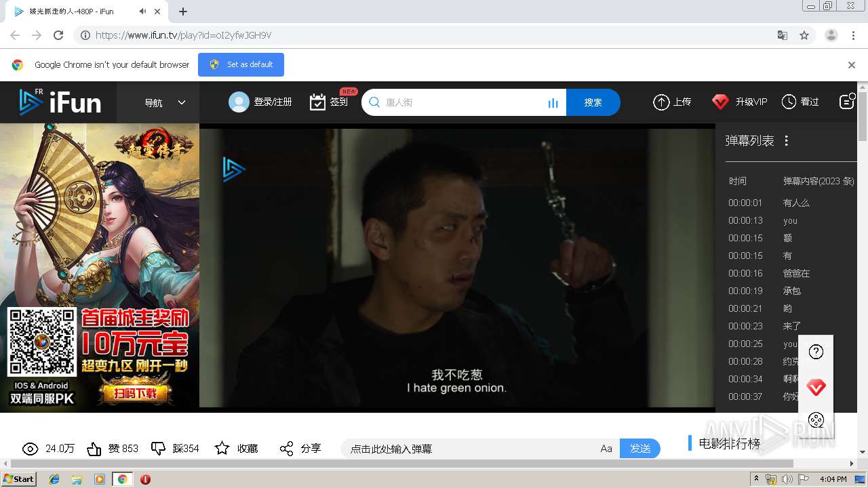Click the 发送 send button

(x=640, y=449)
